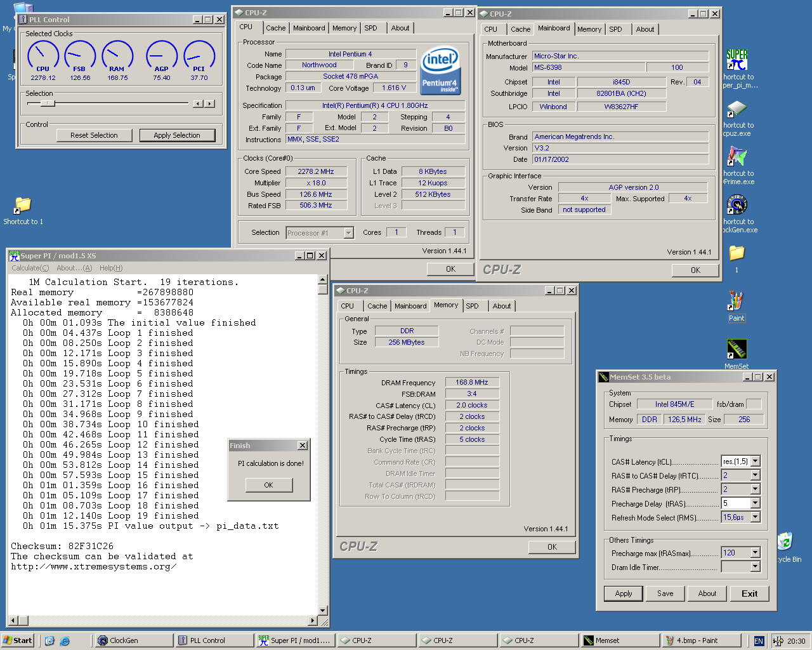Click Save in MemSet
812x650 pixels.
[x=665, y=594]
